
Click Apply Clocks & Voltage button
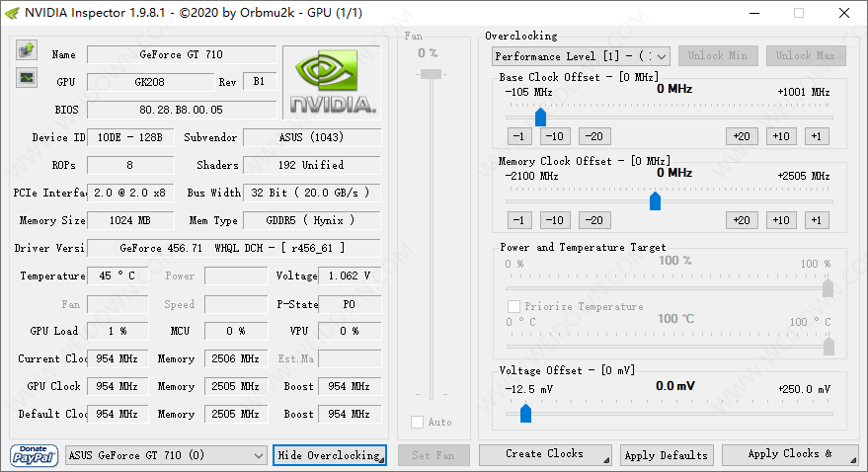click(790, 454)
